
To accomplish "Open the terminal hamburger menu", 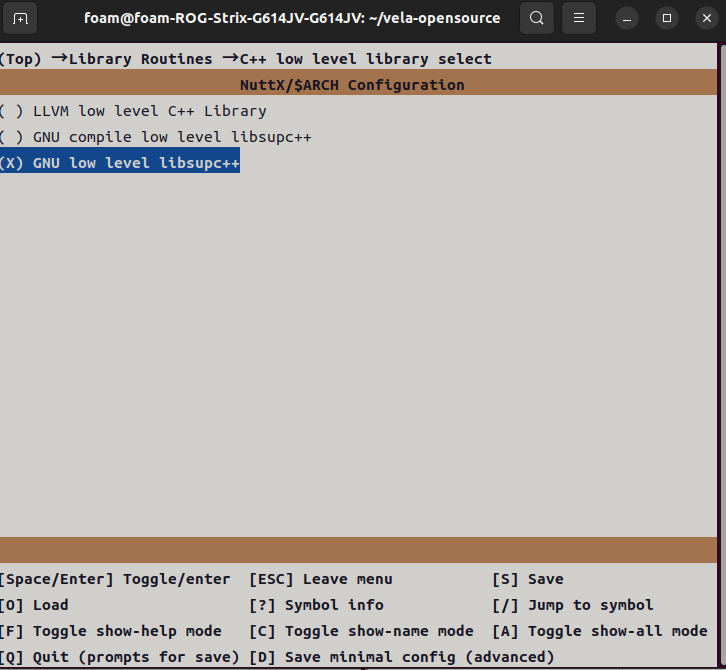I will (578, 18).
